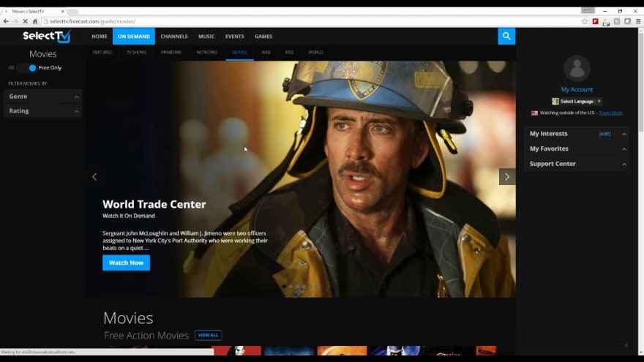Open the Select Language dropdown

[x=577, y=101]
